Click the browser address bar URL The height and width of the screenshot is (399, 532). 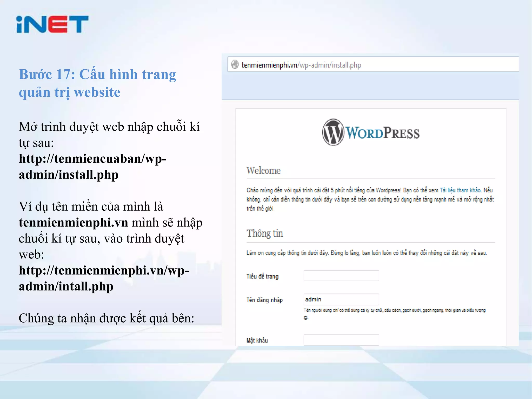(301, 65)
